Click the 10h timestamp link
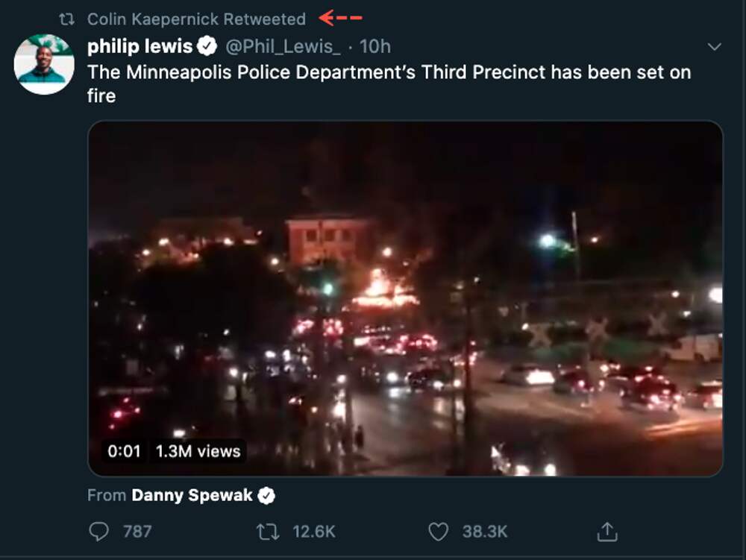This screenshot has width=746, height=560. [x=374, y=47]
